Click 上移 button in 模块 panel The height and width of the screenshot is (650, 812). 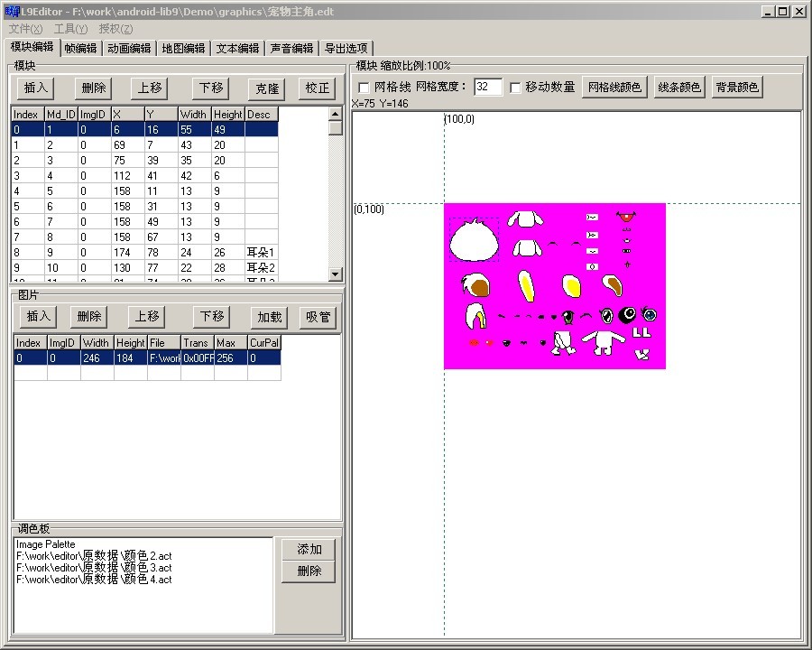pyautogui.click(x=150, y=88)
